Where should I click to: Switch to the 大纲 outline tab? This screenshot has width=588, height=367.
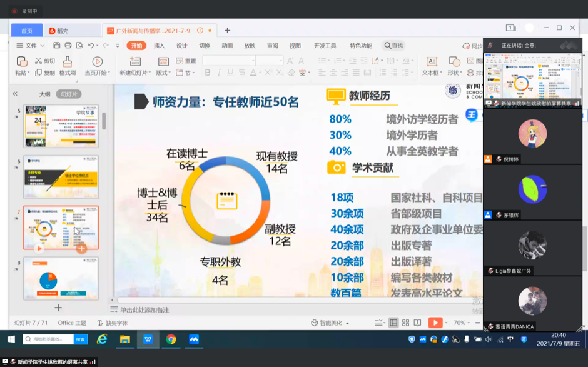click(44, 94)
